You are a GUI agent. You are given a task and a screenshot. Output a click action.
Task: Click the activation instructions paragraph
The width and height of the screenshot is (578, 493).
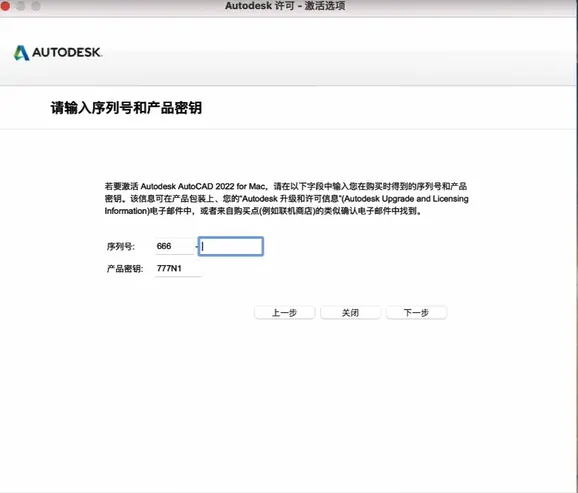286,198
